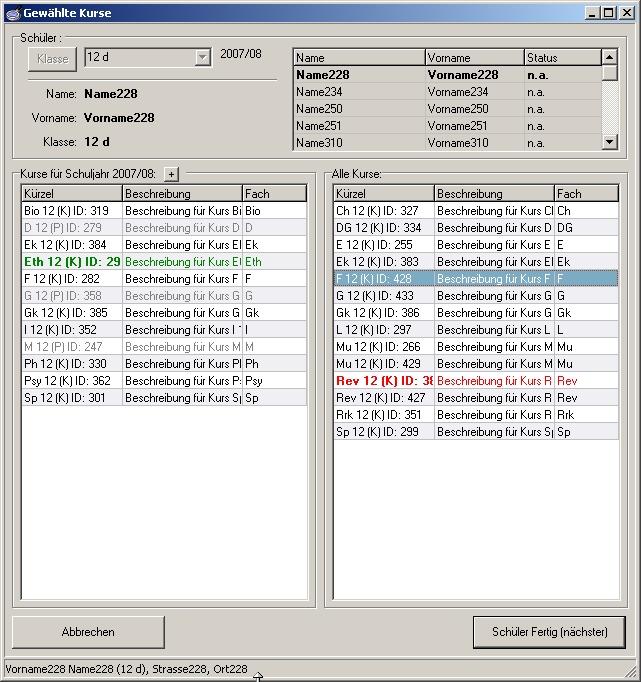The image size is (641, 682).
Task: Sort student list by Vorname column header
Action: [474, 58]
